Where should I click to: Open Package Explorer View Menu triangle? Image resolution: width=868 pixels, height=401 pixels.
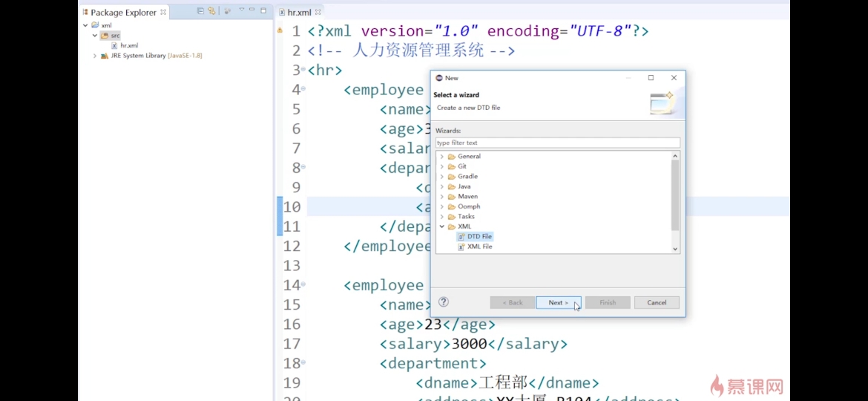pos(241,10)
